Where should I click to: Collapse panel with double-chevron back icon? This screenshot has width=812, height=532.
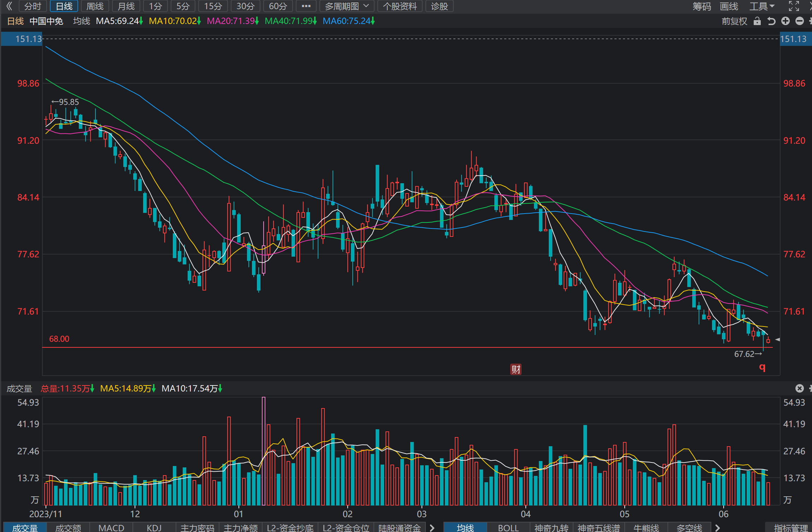pyautogui.click(x=9, y=6)
